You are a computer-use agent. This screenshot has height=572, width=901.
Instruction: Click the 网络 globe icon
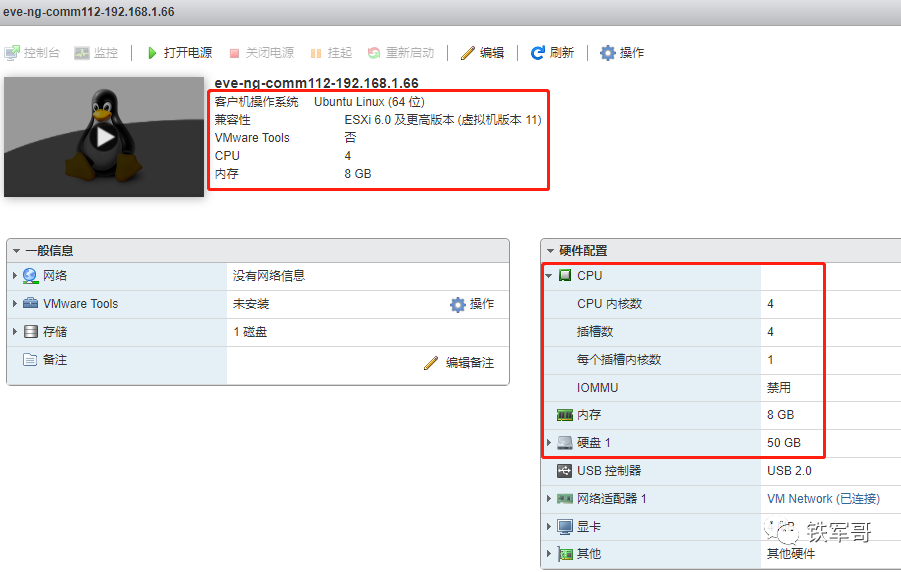pos(30,276)
